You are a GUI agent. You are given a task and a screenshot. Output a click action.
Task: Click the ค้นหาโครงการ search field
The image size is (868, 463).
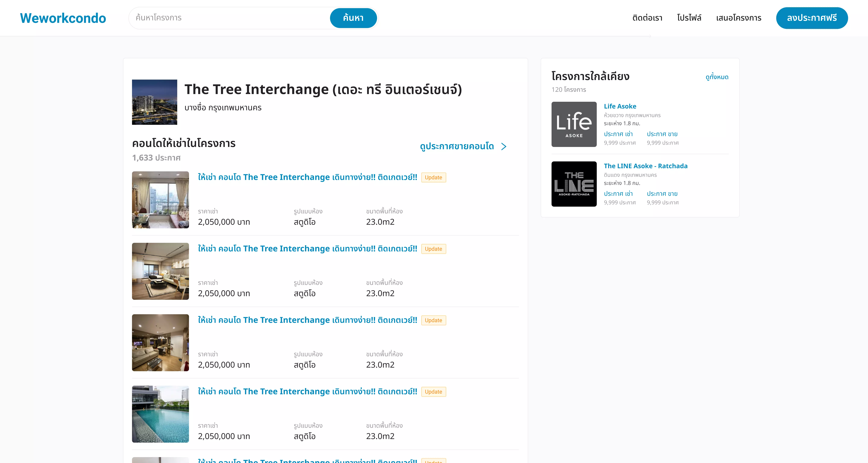[x=229, y=18]
